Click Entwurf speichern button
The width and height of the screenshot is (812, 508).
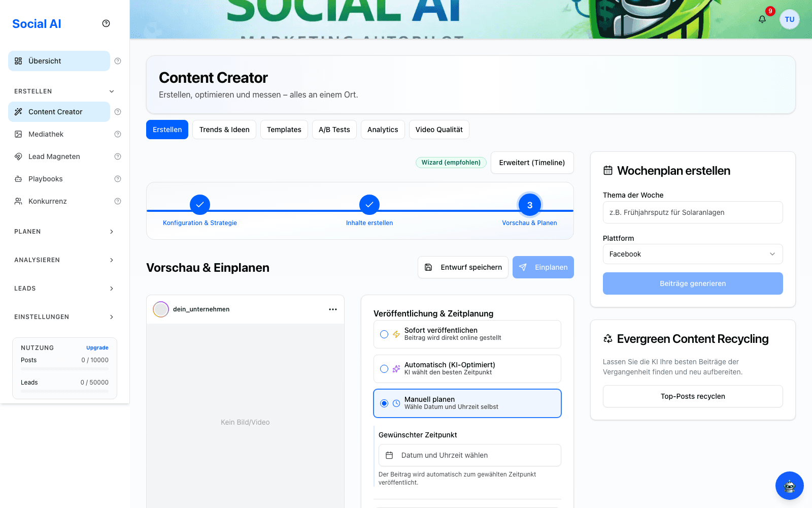tap(463, 267)
